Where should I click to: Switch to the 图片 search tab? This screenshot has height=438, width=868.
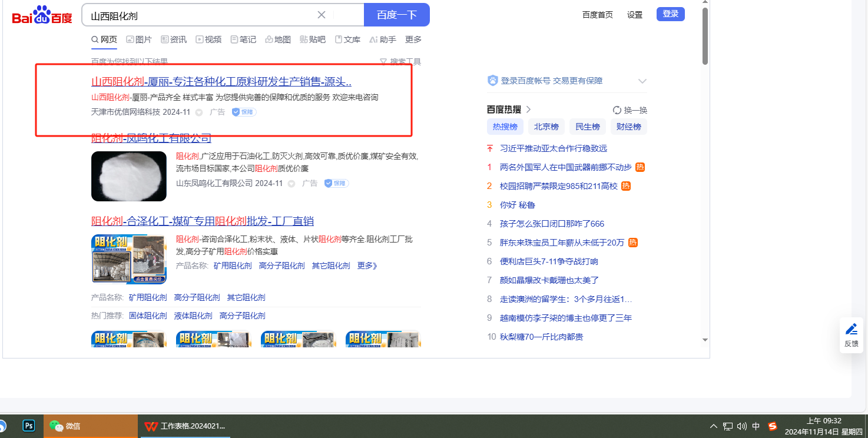pyautogui.click(x=139, y=39)
